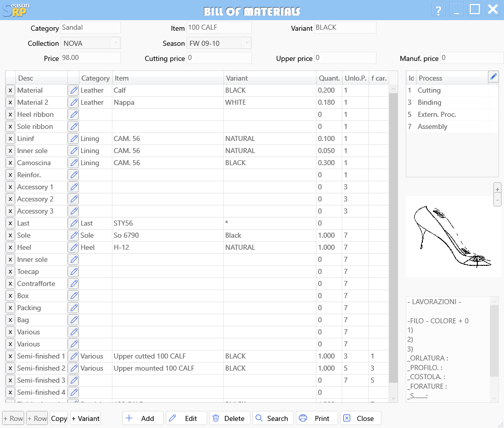Click the pencil icon in the Packing row

[x=74, y=308]
